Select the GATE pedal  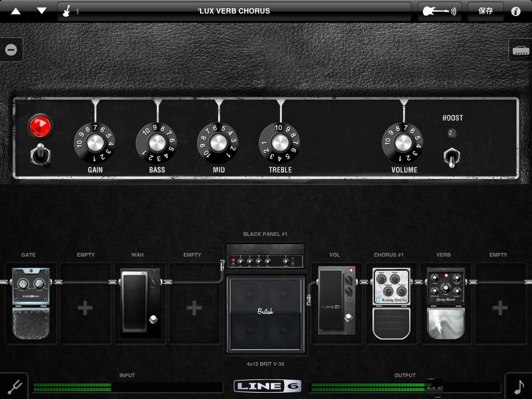point(31,303)
